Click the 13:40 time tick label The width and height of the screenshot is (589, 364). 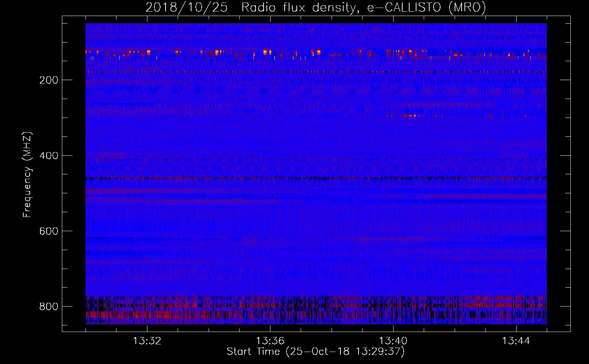(393, 341)
